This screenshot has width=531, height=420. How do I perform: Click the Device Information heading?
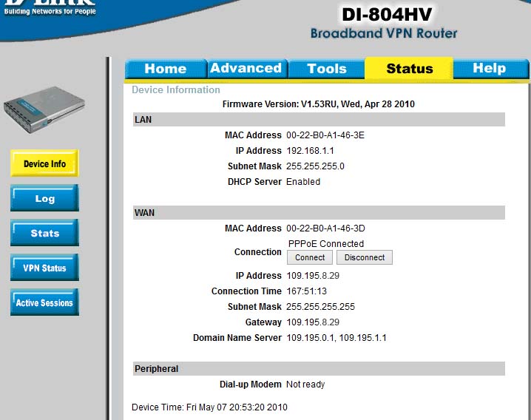[x=176, y=89]
